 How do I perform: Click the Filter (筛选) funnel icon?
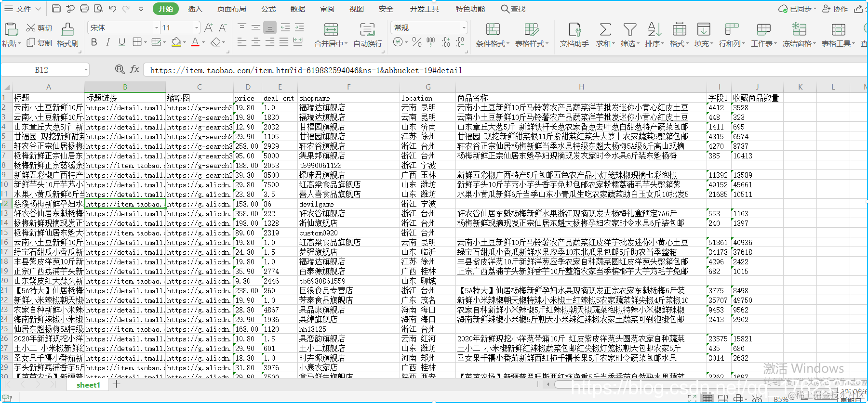click(x=630, y=29)
